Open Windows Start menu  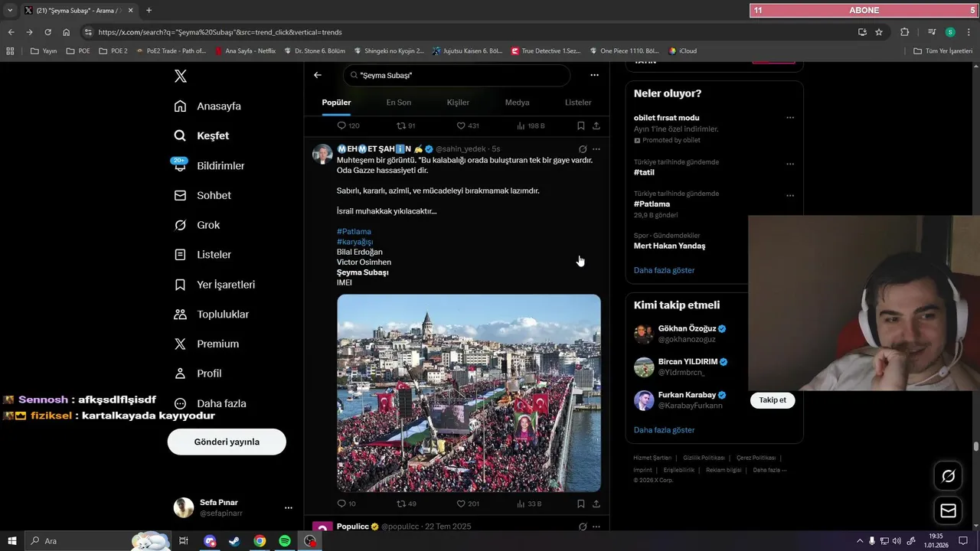pos(12,541)
